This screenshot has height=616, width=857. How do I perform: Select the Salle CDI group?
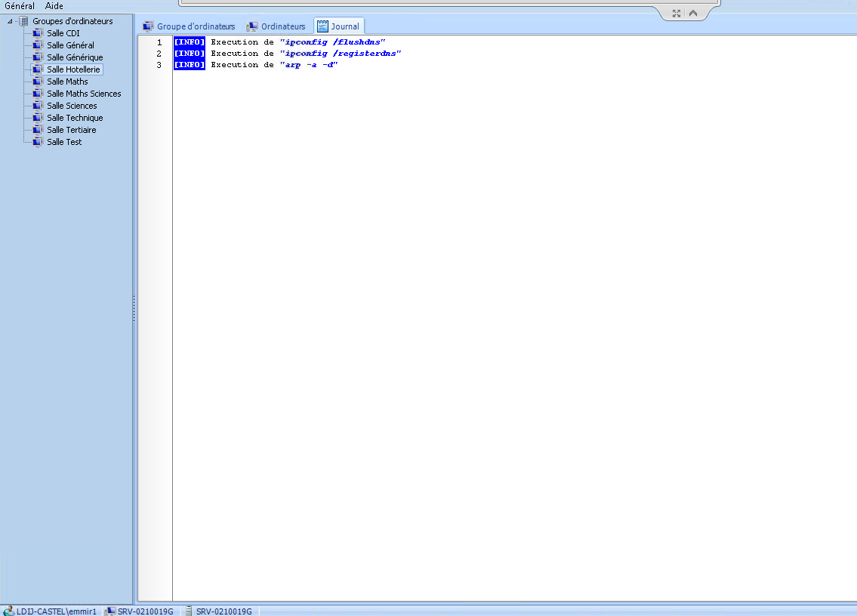[63, 33]
